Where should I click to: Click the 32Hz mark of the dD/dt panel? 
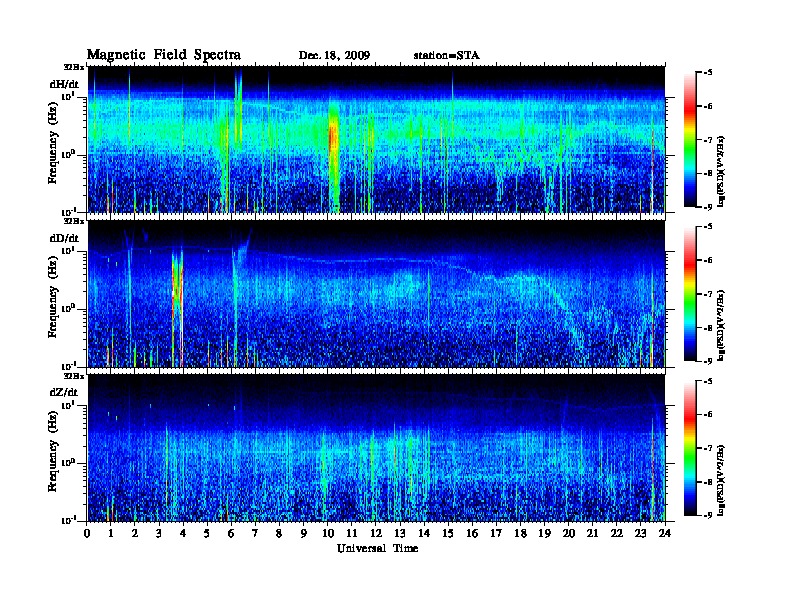74,221
